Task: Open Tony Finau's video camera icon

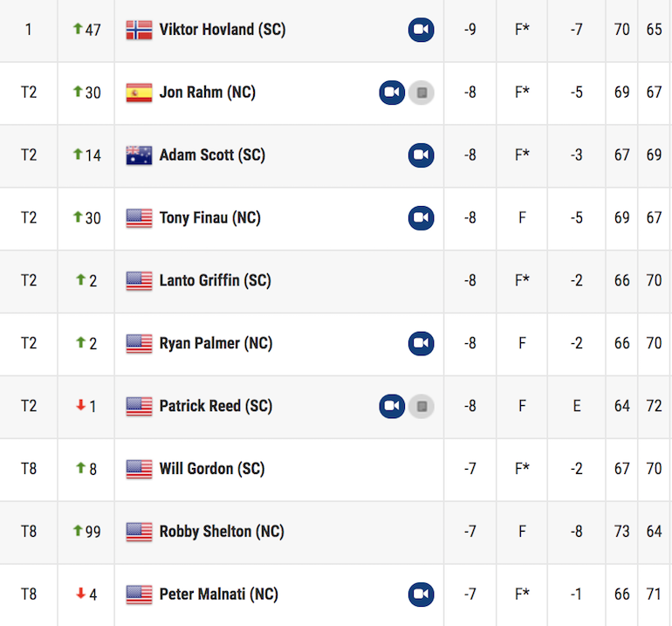Action: tap(421, 218)
